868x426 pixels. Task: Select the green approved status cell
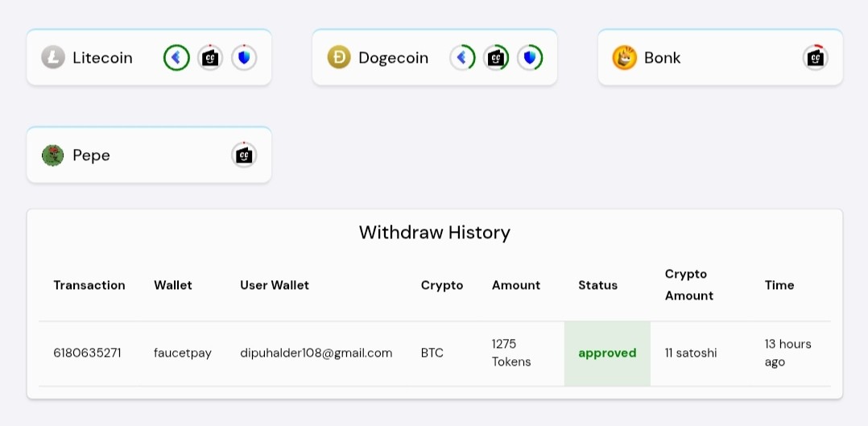pyautogui.click(x=607, y=354)
